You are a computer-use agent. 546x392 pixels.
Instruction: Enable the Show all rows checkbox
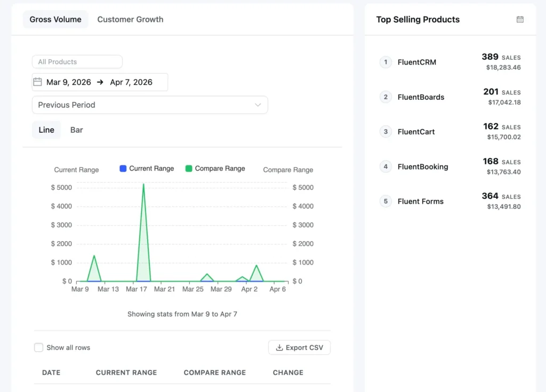pyautogui.click(x=38, y=347)
